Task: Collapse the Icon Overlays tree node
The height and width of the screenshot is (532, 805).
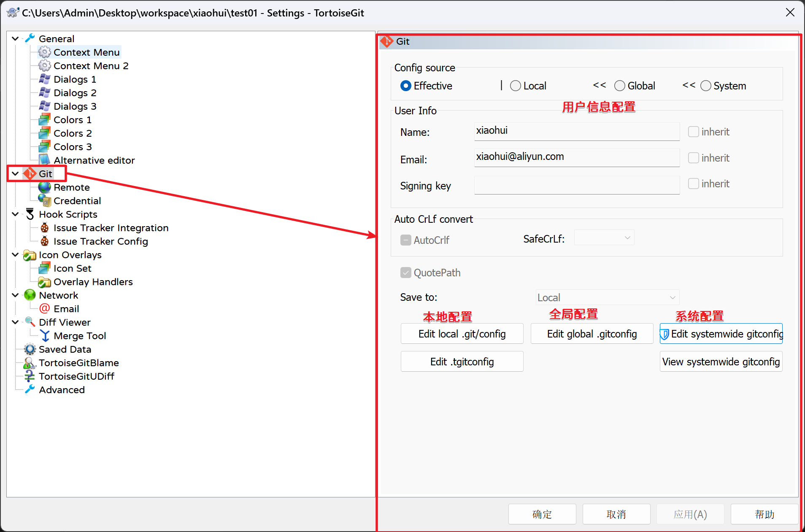Action: point(15,254)
